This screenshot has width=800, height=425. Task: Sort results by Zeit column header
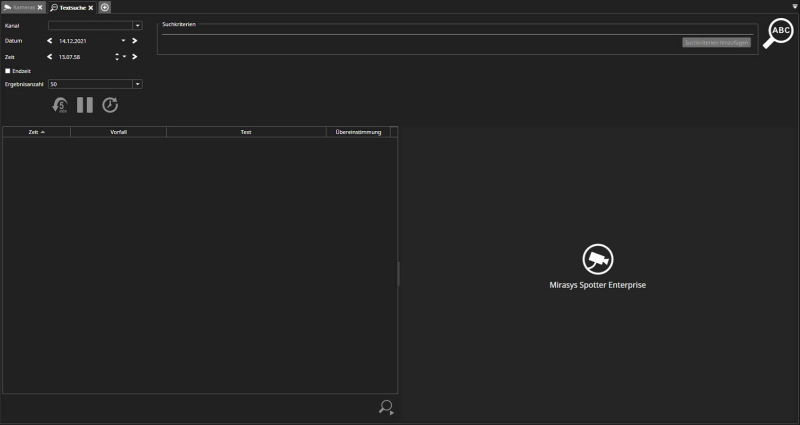36,132
